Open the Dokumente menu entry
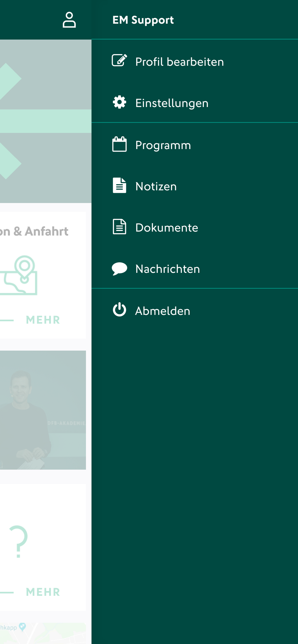298x644 pixels. 195,227
